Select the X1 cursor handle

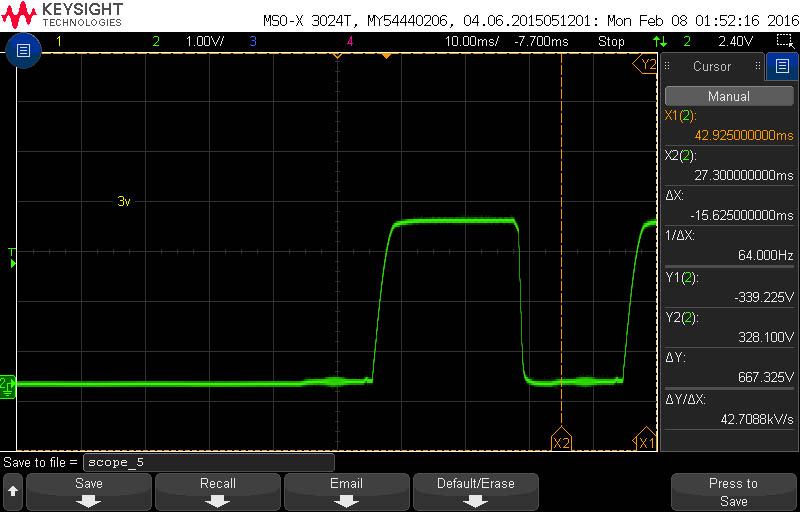(x=644, y=439)
